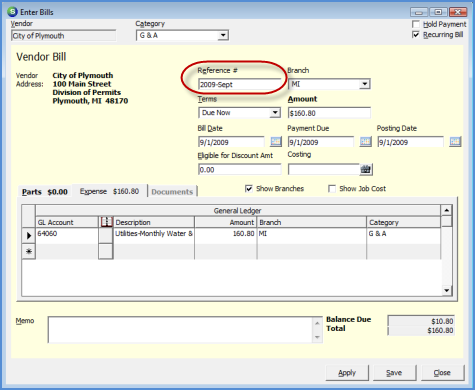The width and height of the screenshot is (475, 390).
Task: Click the Posting Date field
Action: (410, 142)
